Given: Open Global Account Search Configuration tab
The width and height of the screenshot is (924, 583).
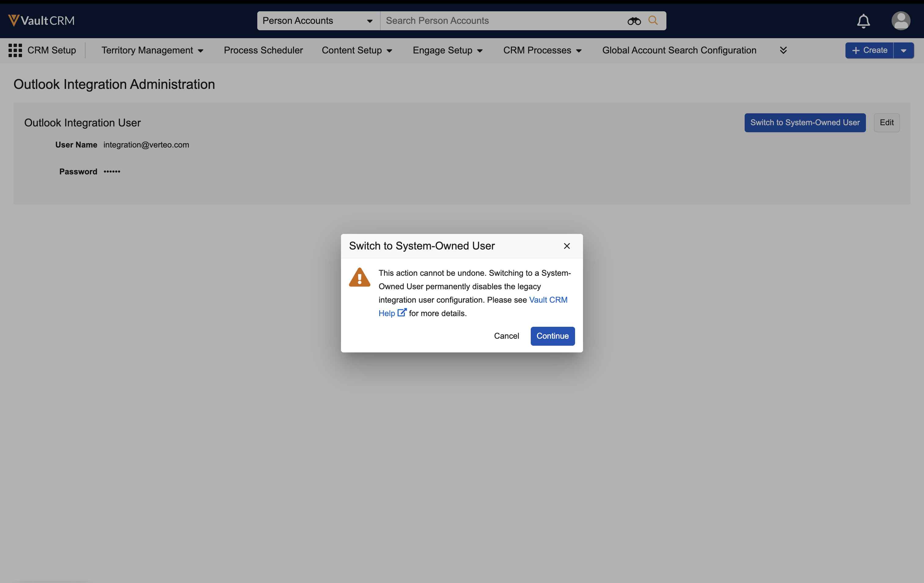Looking at the screenshot, I should pyautogui.click(x=679, y=50).
